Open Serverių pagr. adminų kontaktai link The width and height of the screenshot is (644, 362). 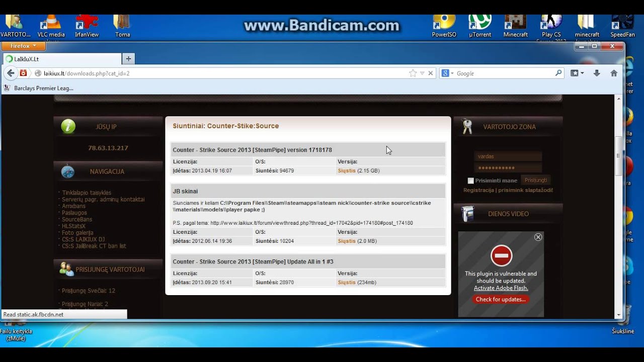coord(103,199)
